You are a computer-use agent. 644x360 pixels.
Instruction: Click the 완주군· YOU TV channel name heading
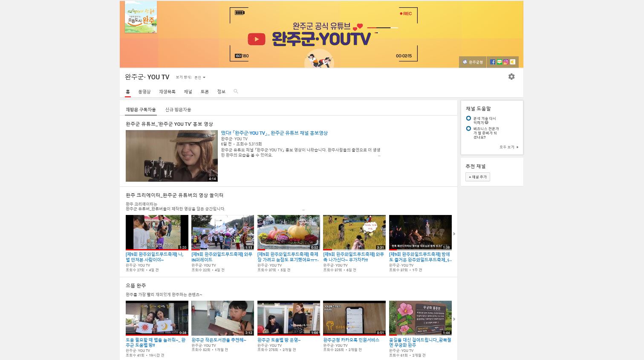click(147, 77)
